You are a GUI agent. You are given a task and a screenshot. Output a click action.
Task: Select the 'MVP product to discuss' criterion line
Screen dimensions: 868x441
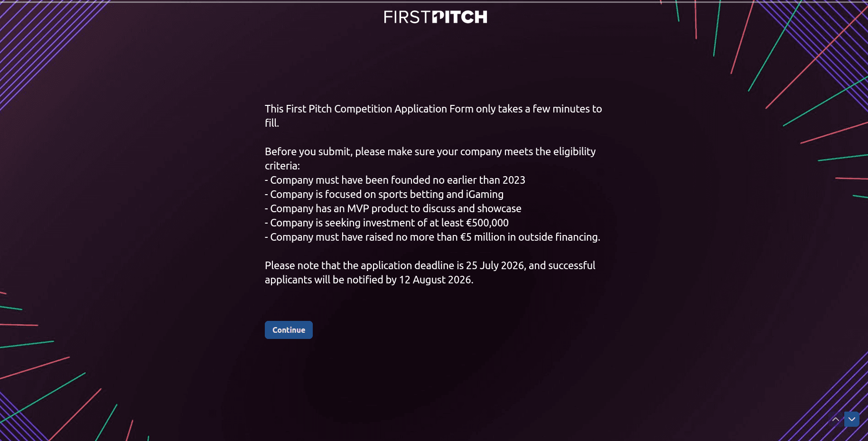tap(393, 208)
